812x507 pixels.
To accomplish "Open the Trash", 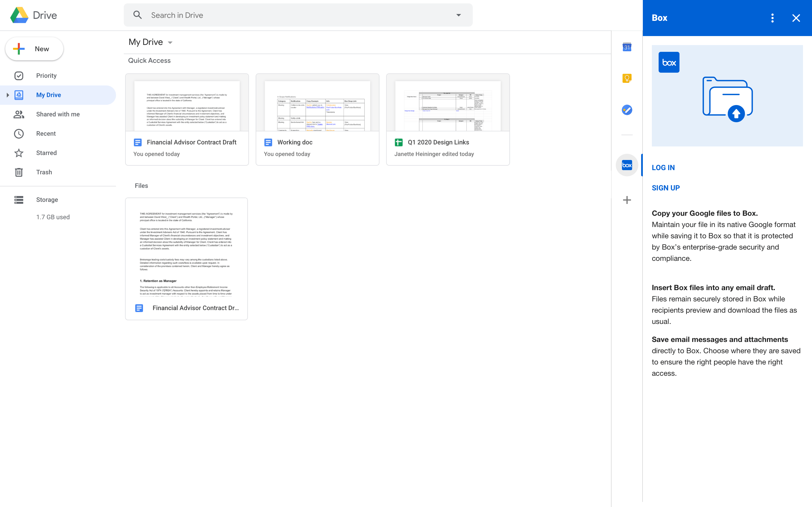I will pos(44,172).
